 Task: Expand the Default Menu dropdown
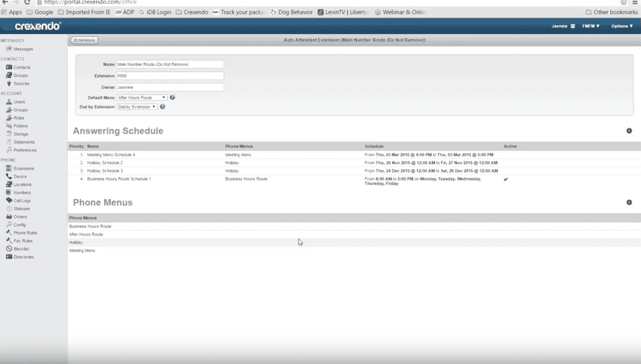(x=141, y=97)
